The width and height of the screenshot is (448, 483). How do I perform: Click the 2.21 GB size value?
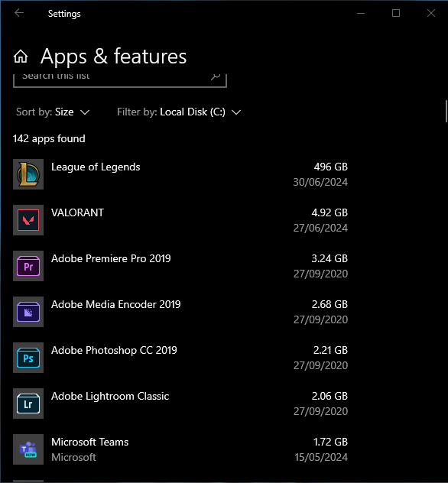click(330, 350)
